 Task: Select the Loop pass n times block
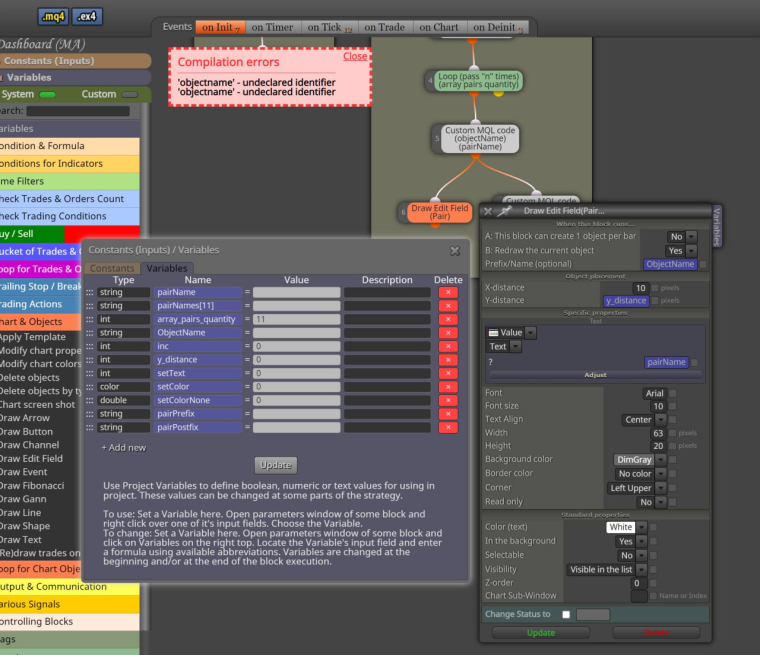tap(478, 80)
